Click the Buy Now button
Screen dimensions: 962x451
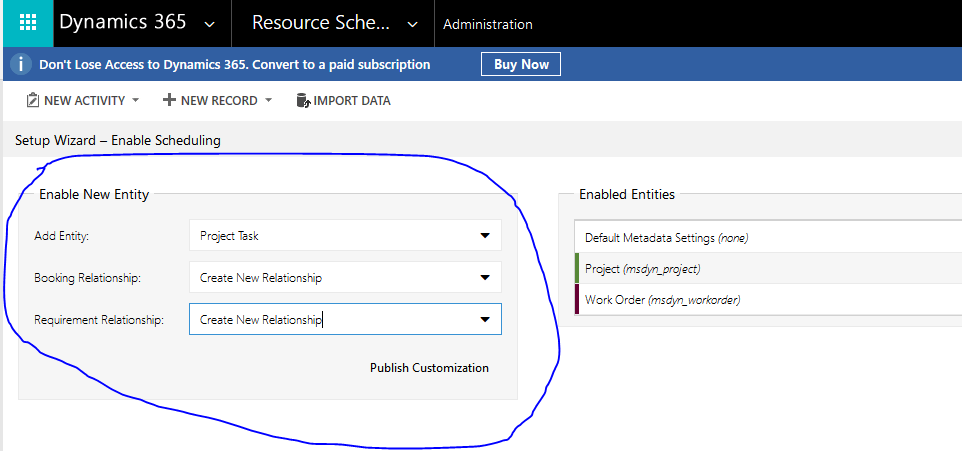click(521, 64)
